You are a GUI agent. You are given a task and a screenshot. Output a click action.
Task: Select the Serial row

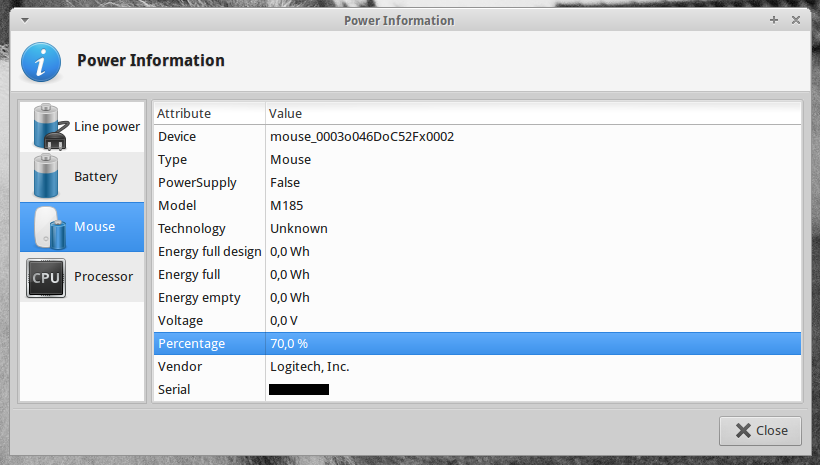point(477,389)
